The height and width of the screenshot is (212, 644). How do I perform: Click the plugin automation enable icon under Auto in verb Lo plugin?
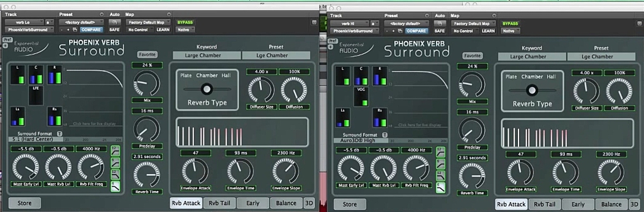point(115,22)
